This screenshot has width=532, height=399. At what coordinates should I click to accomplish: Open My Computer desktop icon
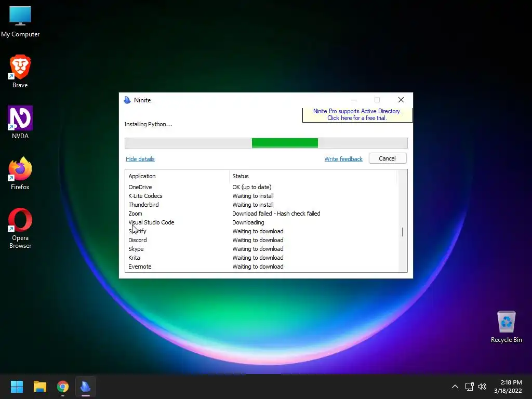click(x=20, y=22)
